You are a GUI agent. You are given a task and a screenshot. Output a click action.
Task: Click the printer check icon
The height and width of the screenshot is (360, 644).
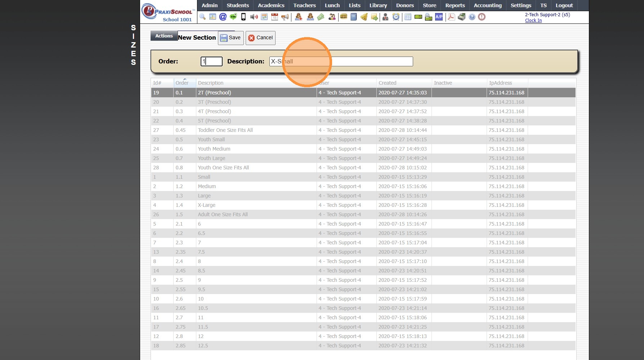pos(429,17)
